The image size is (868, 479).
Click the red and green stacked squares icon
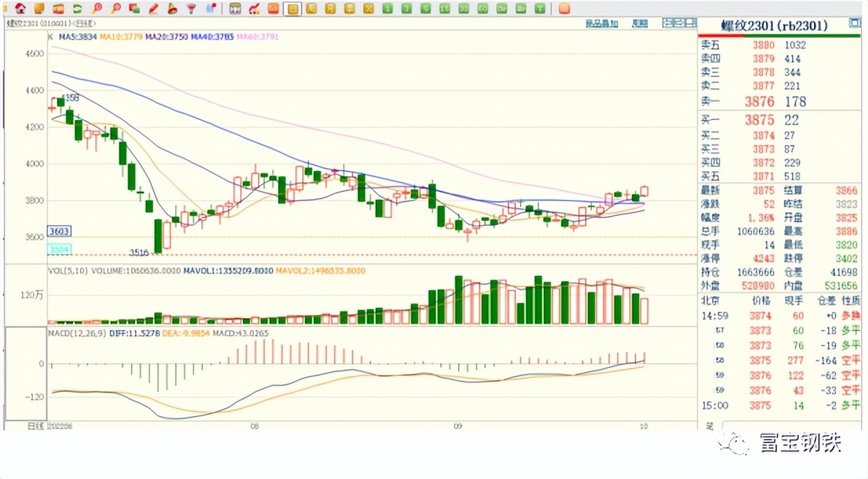click(135, 9)
